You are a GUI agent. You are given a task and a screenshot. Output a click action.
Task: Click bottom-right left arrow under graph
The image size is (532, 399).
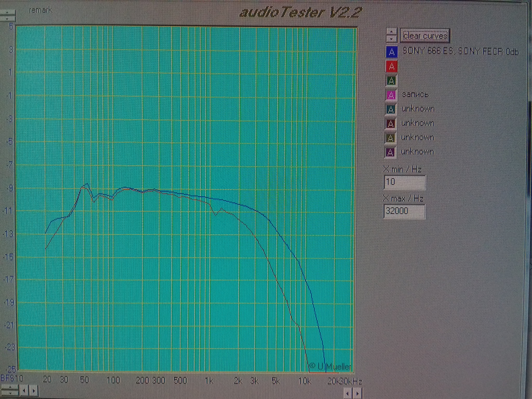[x=348, y=394]
